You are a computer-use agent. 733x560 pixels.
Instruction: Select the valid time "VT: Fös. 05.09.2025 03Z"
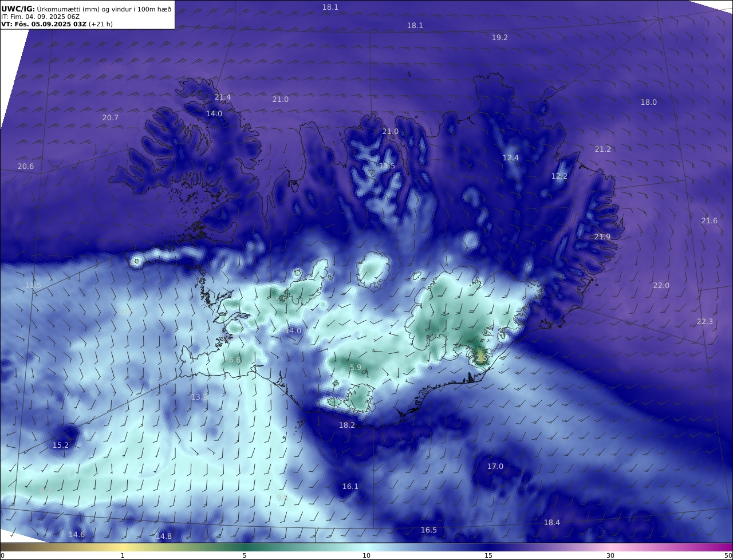(x=44, y=25)
